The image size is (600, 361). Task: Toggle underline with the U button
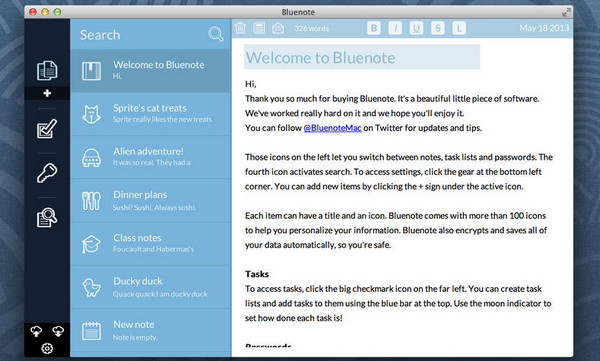416,28
